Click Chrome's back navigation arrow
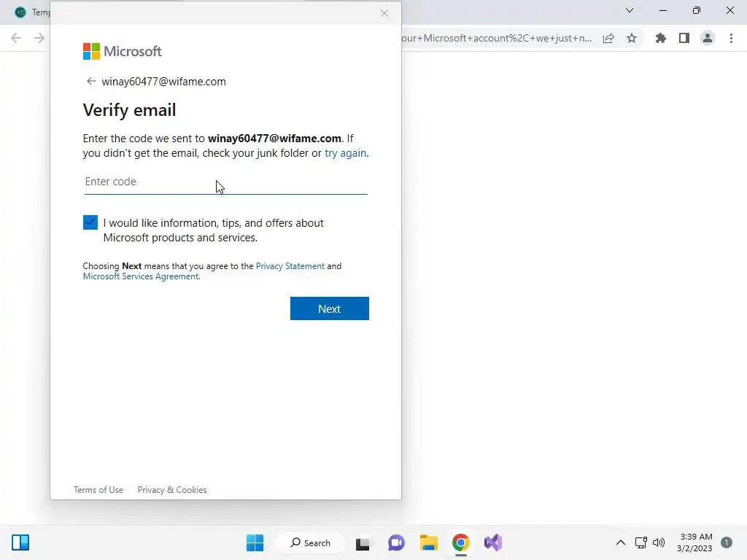The image size is (747, 560). (x=16, y=38)
